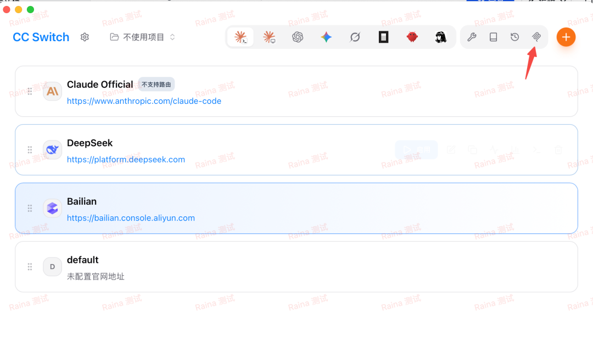Select the default provider name

(83, 260)
